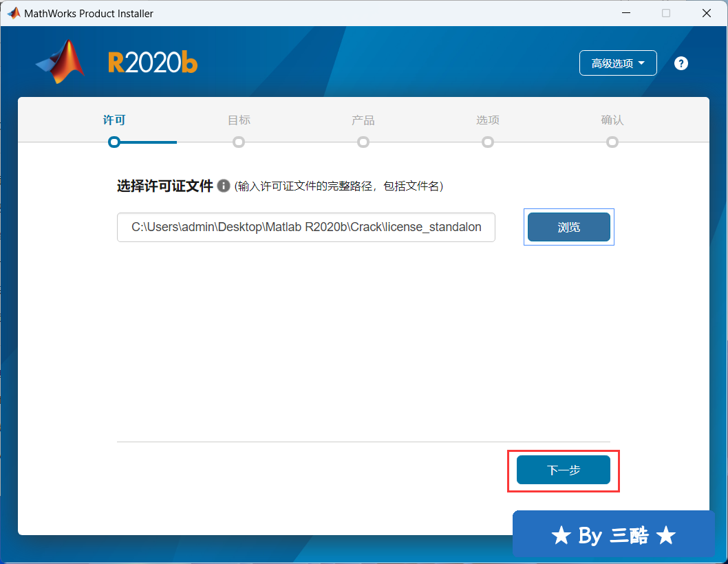
Task: Click the 许可 progress step circle
Action: pos(114,142)
